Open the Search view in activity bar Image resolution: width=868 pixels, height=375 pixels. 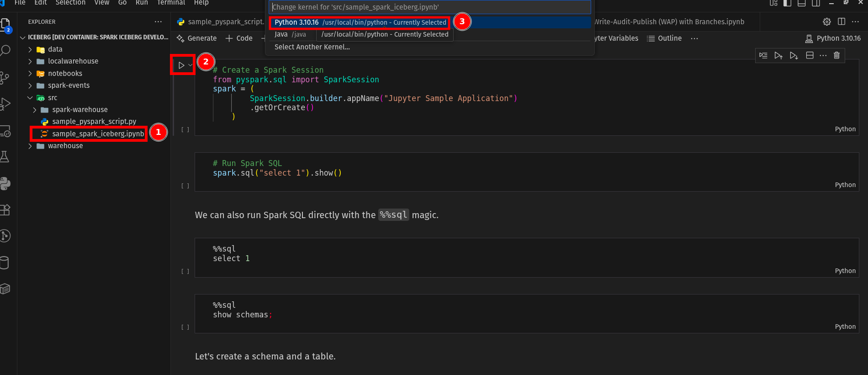point(5,50)
